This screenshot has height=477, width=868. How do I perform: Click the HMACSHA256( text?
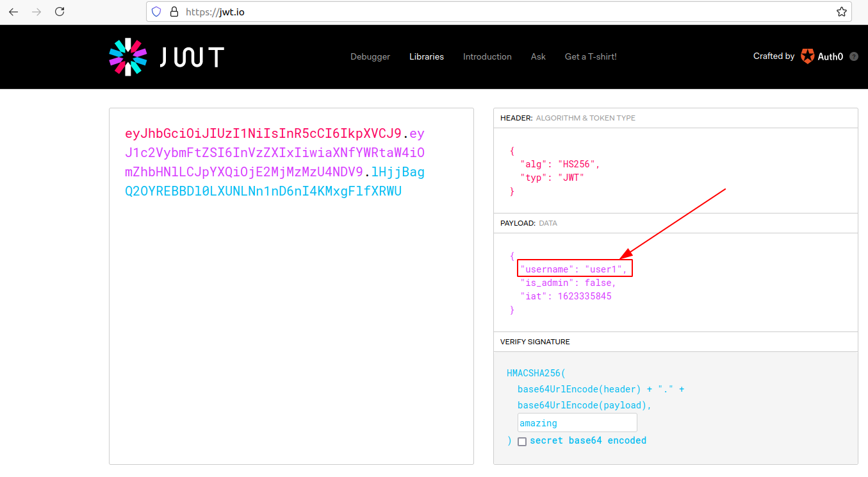(536, 373)
